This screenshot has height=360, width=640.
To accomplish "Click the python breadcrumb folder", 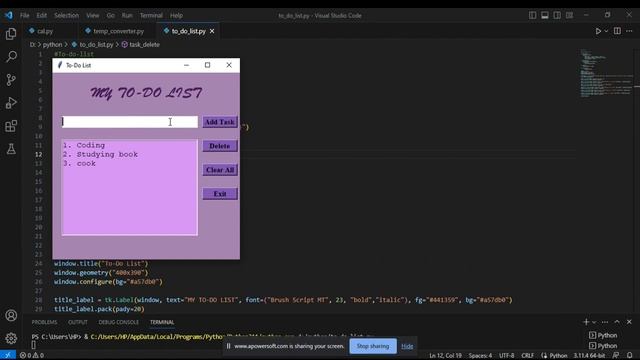I will pyautogui.click(x=53, y=44).
